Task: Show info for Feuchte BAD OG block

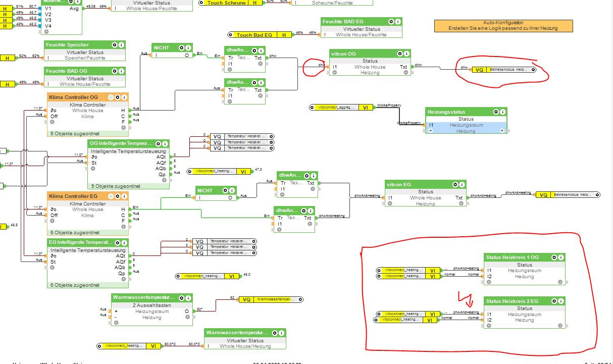Action: coord(121,71)
